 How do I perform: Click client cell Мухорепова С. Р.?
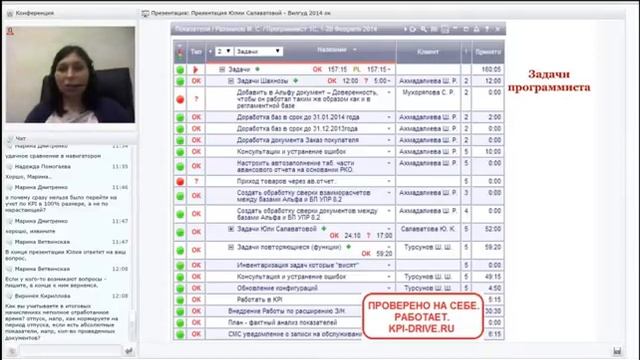point(428,93)
